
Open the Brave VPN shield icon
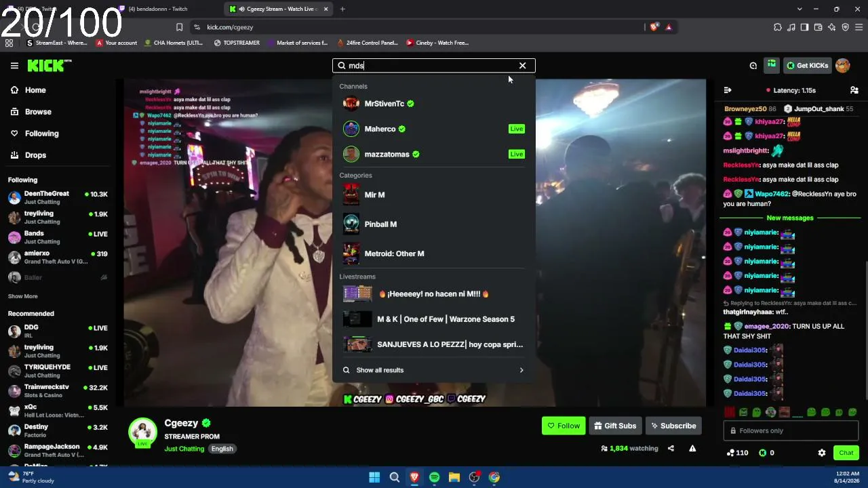pyautogui.click(x=845, y=27)
